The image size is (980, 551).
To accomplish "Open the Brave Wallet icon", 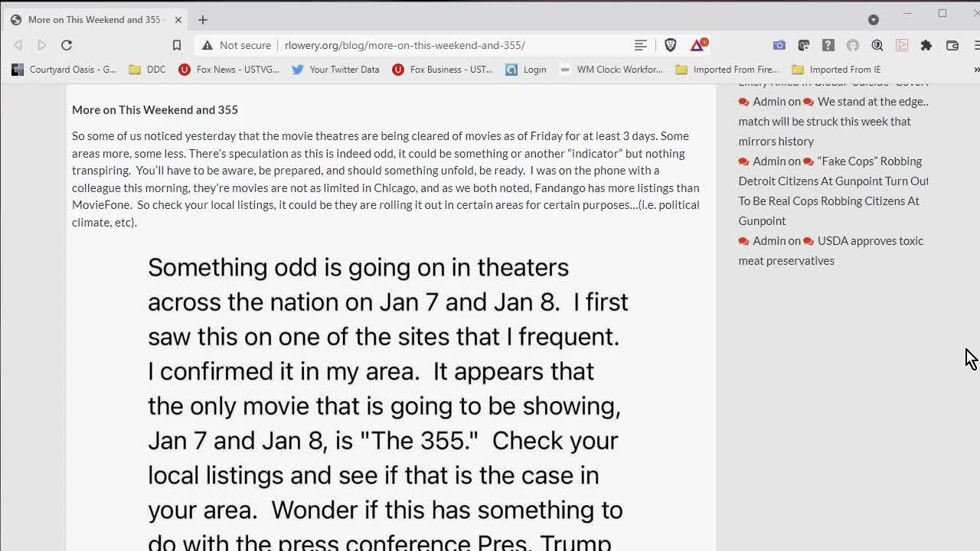I will pyautogui.click(x=952, y=45).
